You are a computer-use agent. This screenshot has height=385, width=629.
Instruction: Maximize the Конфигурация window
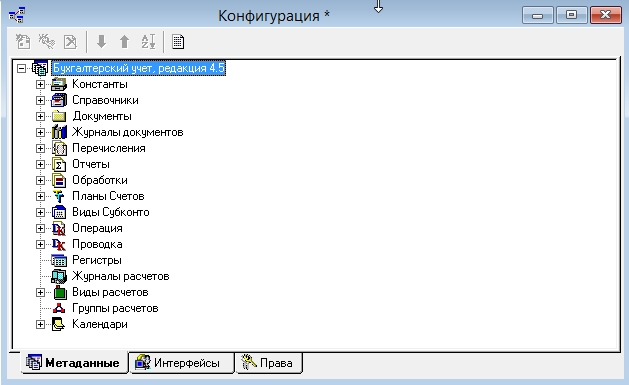click(572, 15)
